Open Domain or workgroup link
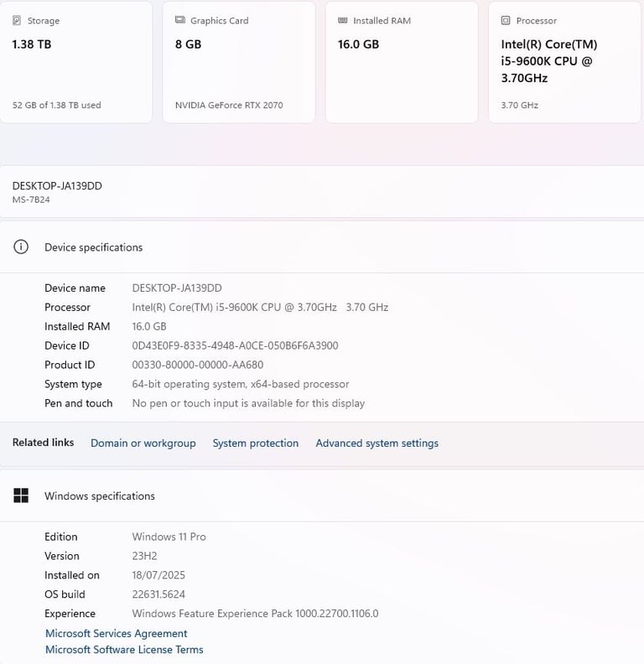The image size is (644, 664). coord(143,444)
